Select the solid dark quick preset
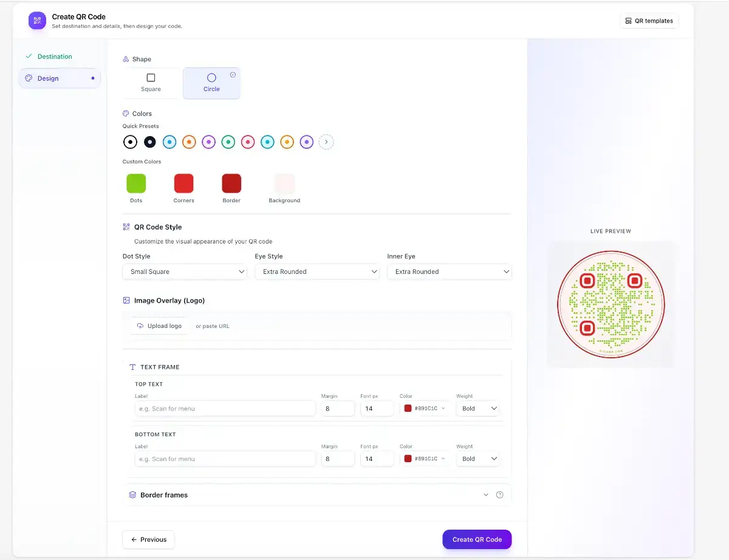729x560 pixels. point(149,142)
